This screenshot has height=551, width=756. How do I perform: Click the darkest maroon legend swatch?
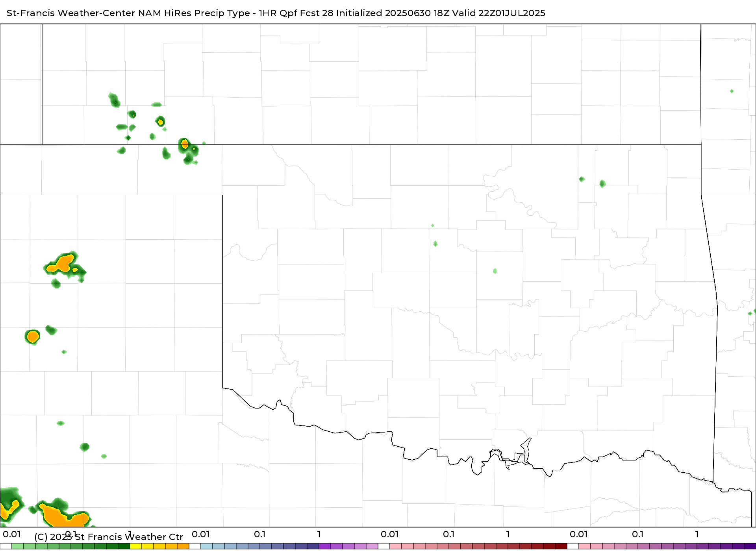tap(561, 546)
